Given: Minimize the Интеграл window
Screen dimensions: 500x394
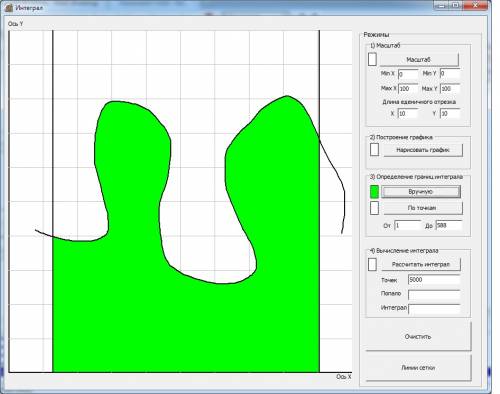Looking at the screenshot, I should click(x=441, y=6).
